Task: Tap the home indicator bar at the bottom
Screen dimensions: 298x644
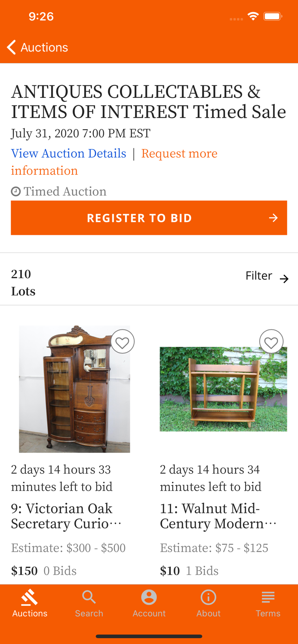Action: 149,636
